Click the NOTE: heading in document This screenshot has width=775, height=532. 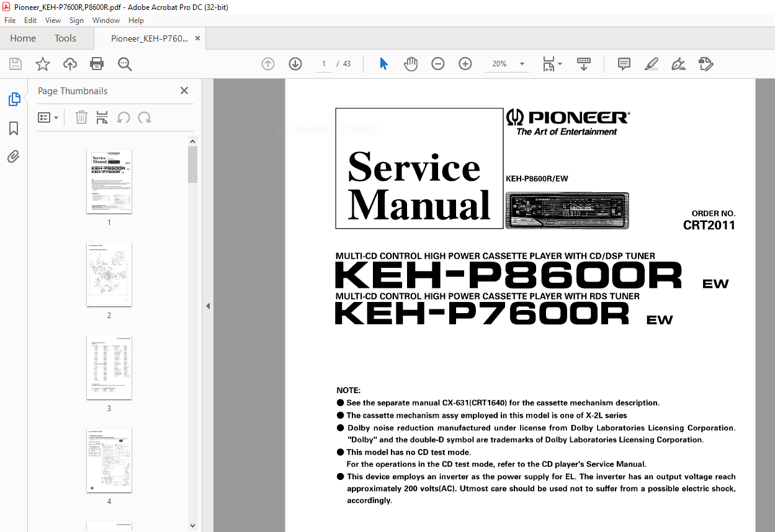click(348, 391)
